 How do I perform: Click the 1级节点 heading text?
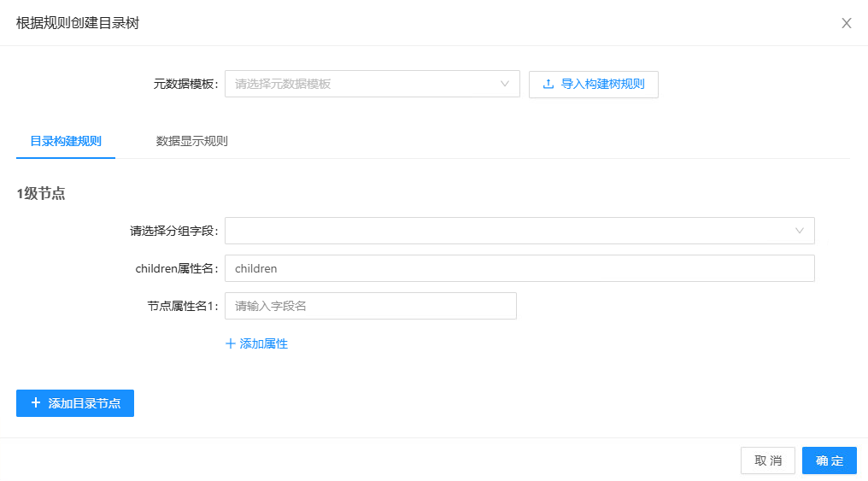[x=41, y=194]
